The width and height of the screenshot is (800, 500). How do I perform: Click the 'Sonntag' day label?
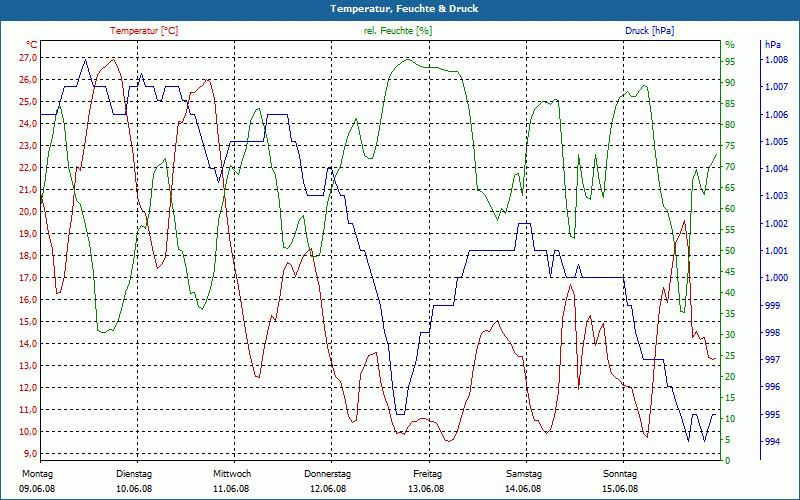[x=620, y=474]
